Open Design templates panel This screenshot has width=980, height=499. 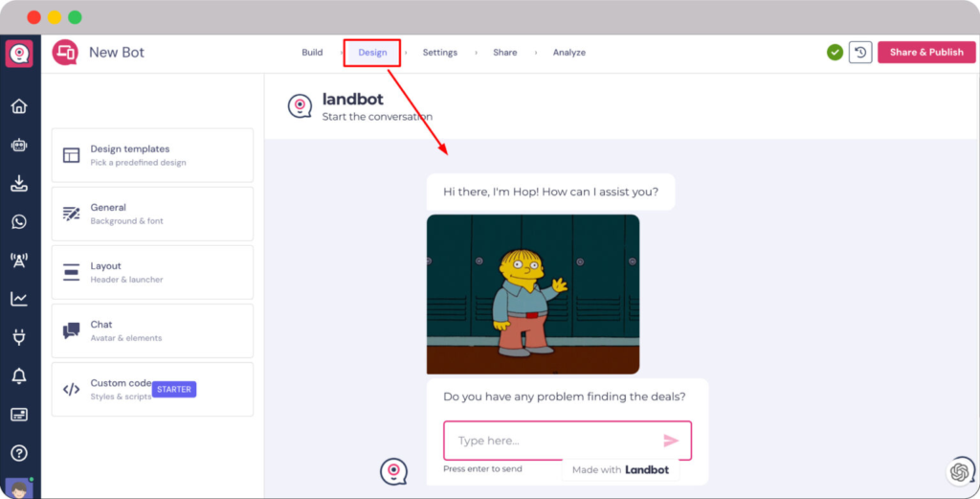click(x=152, y=155)
